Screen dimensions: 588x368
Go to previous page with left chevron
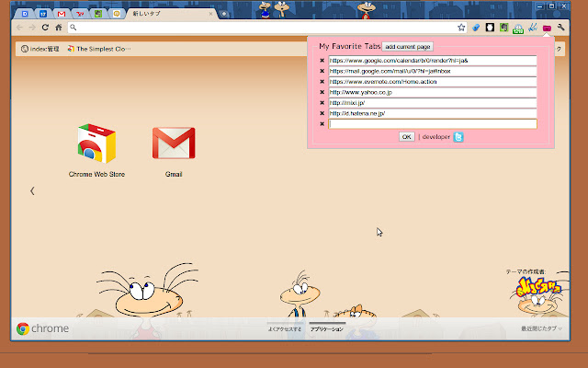coord(32,191)
